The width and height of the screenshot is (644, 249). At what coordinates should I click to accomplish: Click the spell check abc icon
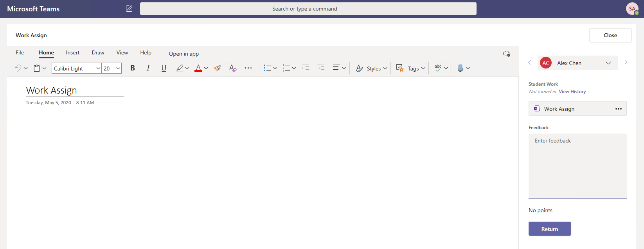click(438, 68)
